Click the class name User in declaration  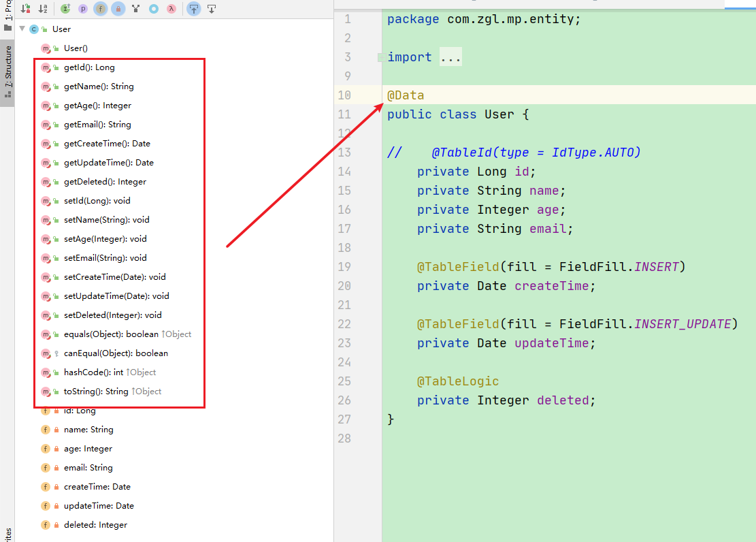click(x=499, y=114)
